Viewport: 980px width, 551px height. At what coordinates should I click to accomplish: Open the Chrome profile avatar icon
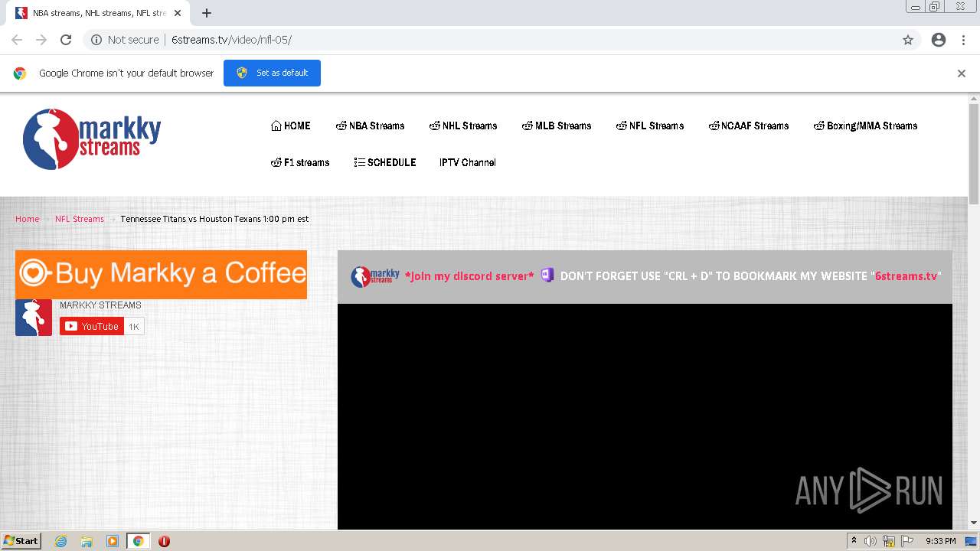coord(939,40)
